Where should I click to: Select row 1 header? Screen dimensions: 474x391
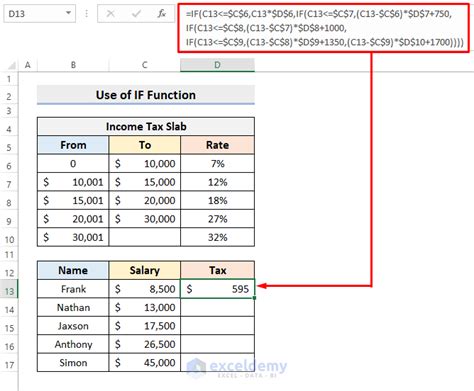(9, 79)
